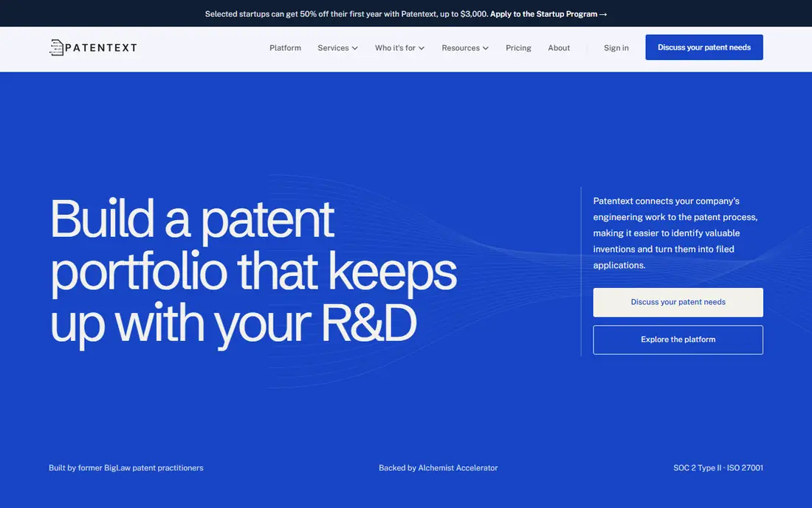Image resolution: width=812 pixels, height=508 pixels.
Task: Click the Patentext logo icon
Action: click(56, 48)
